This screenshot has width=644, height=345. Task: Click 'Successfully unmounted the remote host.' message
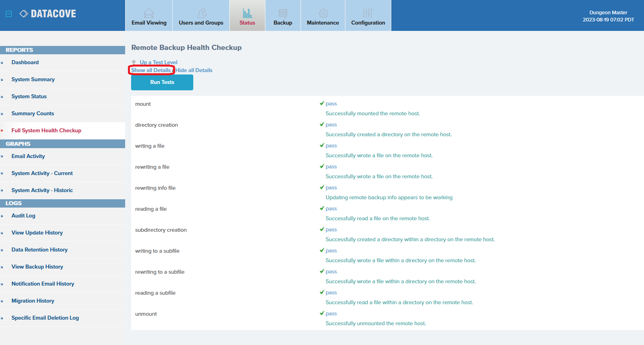point(376,324)
